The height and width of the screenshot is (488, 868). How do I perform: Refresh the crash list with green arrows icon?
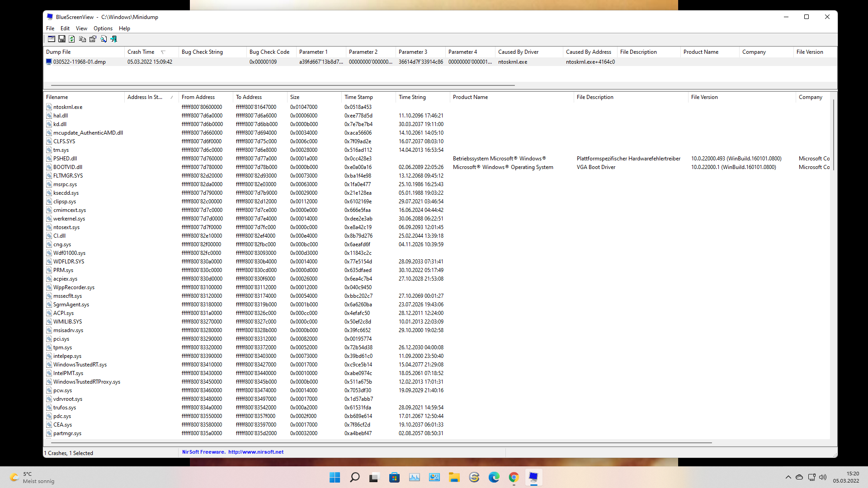pos(72,39)
